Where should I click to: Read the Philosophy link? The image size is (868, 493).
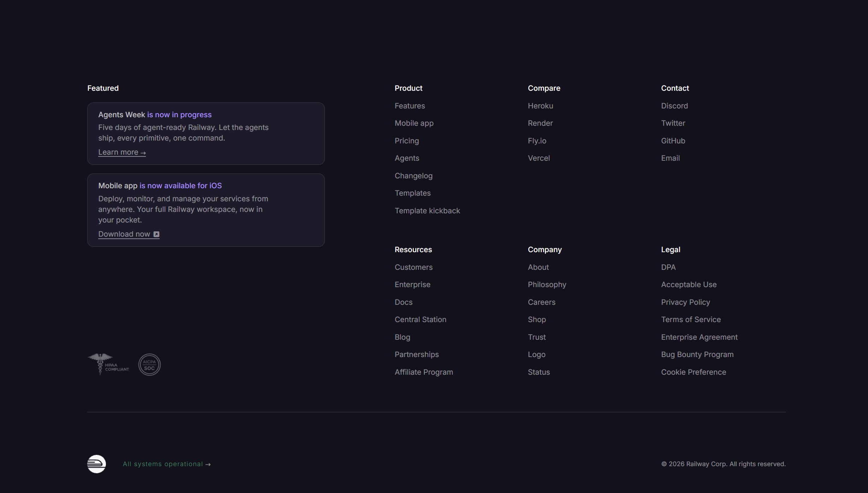[x=547, y=285]
